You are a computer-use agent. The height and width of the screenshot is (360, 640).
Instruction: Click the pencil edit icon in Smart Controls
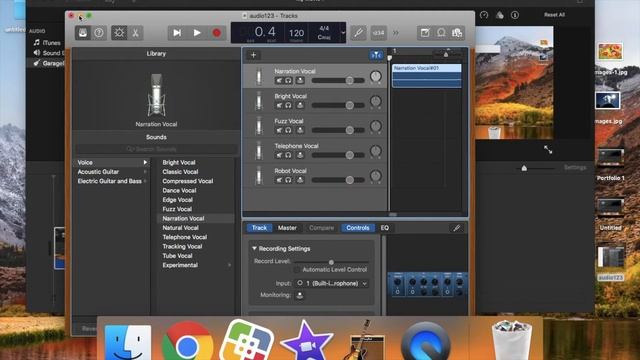click(x=457, y=228)
